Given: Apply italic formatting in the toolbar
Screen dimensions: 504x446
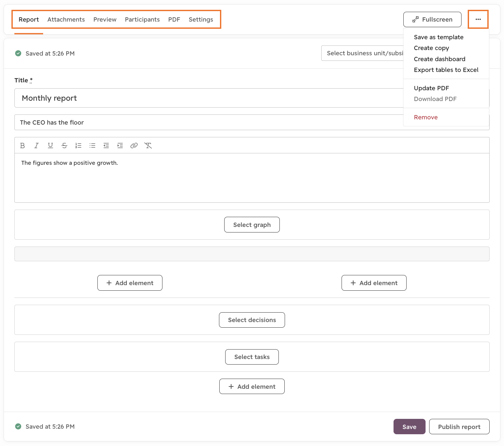Looking at the screenshot, I should 36,146.
